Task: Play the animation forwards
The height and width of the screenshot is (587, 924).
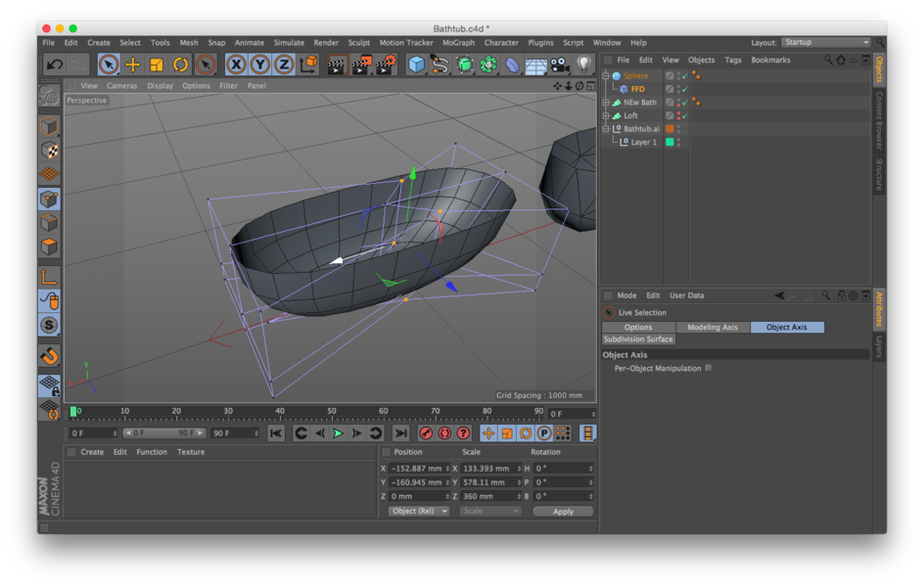Action: (x=339, y=433)
